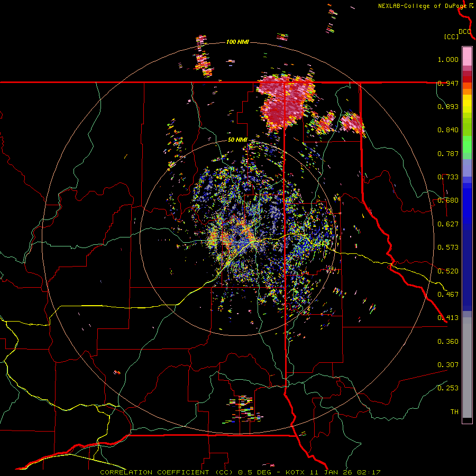Click the 02:17 timestamp in the caption
The height and width of the screenshot is (476, 476).
(x=369, y=472)
